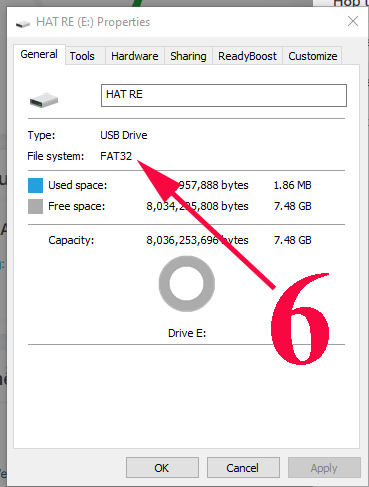
Task: Click the disk usage donut chart
Action: pos(187,284)
